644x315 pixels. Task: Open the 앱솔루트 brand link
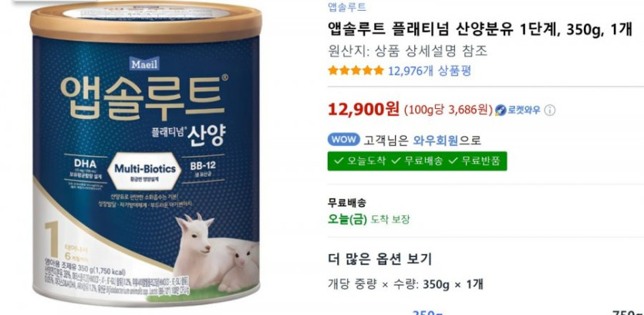point(347,6)
